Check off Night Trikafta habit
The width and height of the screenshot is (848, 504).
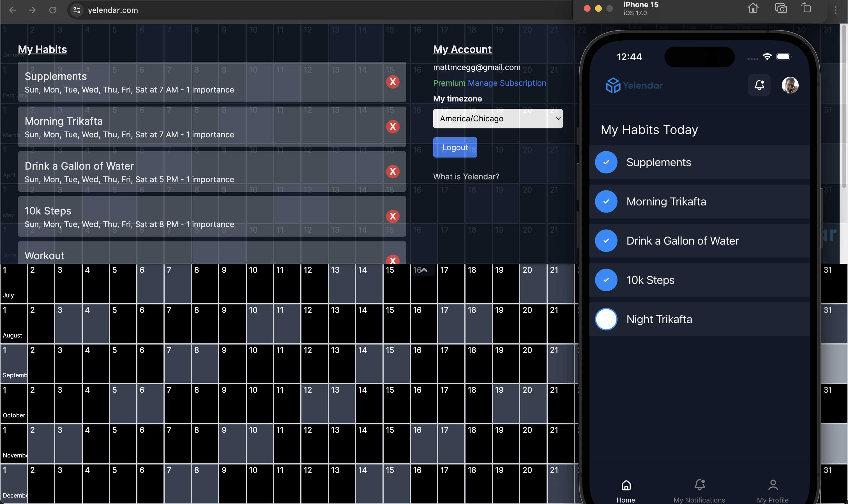[x=606, y=319]
